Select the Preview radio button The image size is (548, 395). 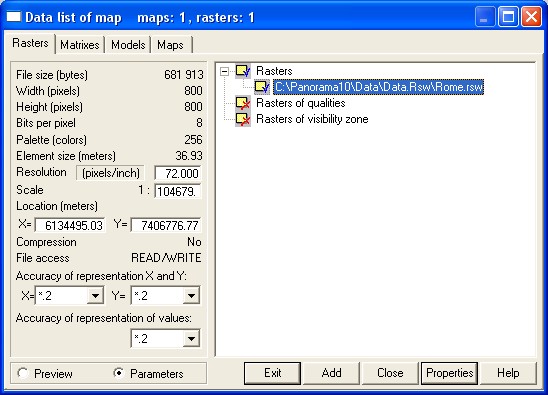tap(23, 373)
